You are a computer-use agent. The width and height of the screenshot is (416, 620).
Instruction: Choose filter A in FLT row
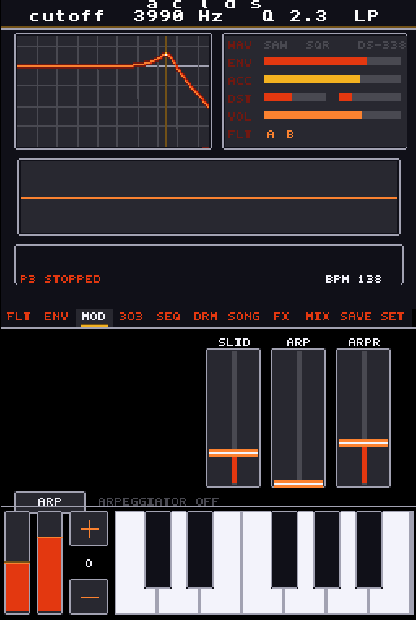pos(270,134)
